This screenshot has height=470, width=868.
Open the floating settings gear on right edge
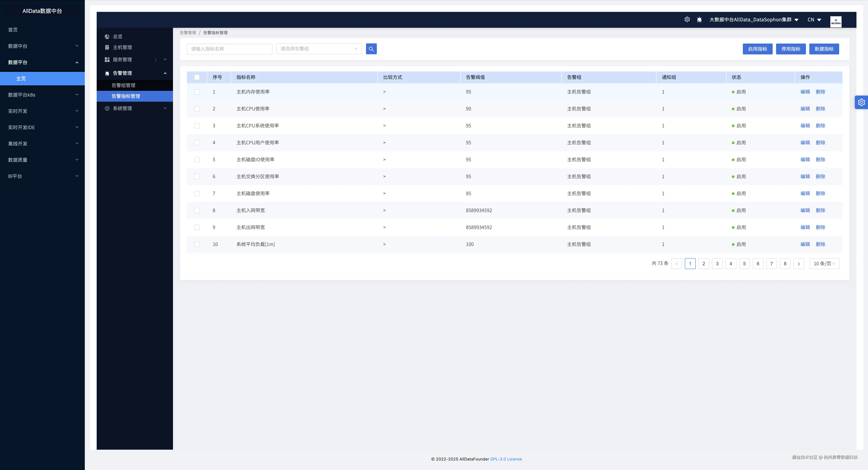click(861, 102)
